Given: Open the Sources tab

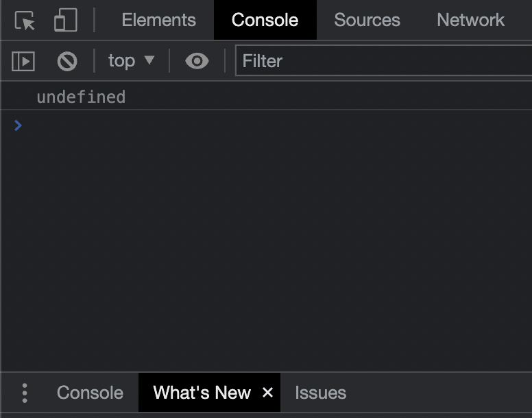Looking at the screenshot, I should [x=367, y=21].
